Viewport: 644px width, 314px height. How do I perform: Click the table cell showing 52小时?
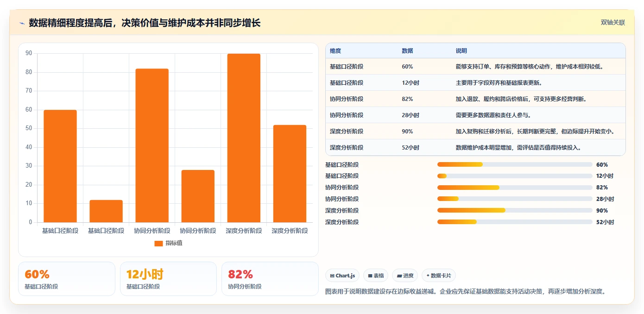coord(410,148)
